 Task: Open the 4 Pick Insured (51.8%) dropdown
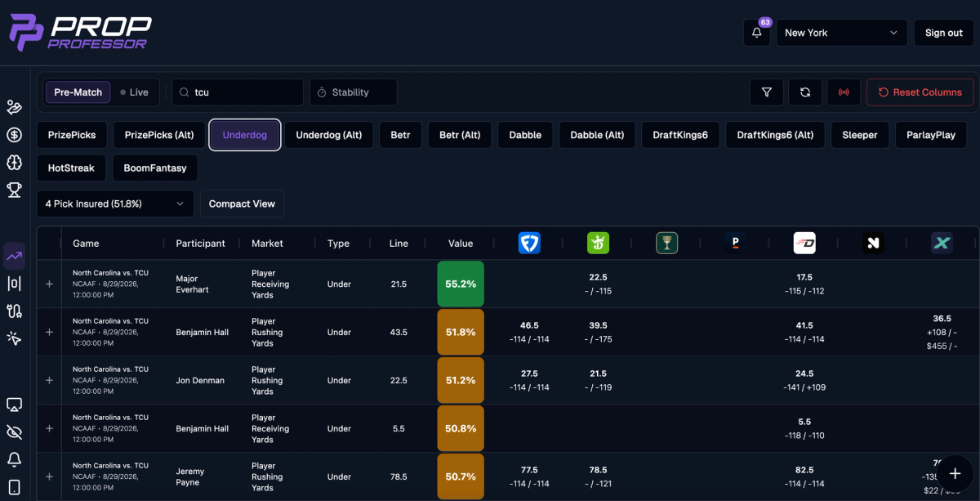115,204
